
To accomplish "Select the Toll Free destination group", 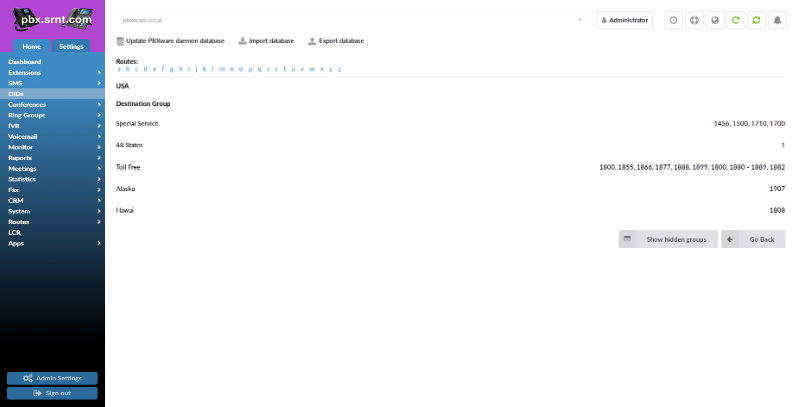I will [128, 167].
